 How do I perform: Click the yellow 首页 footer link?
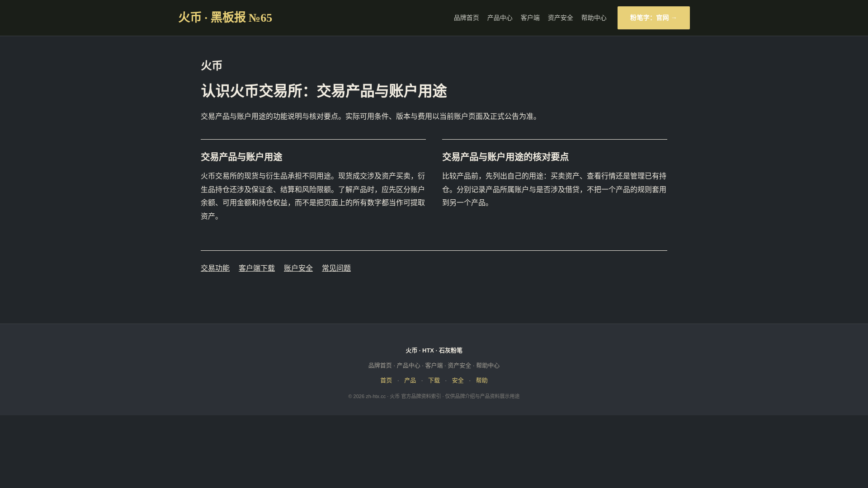(386, 380)
